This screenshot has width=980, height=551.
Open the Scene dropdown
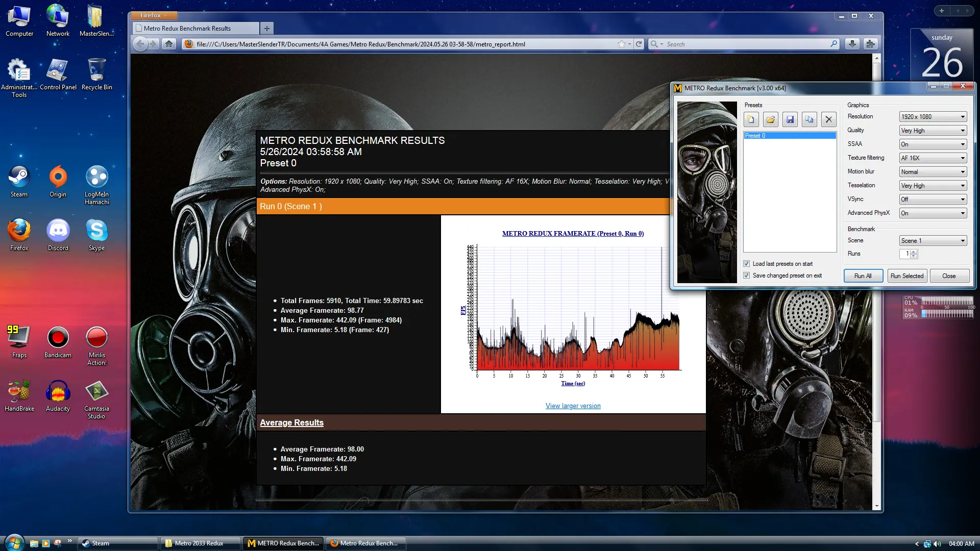coord(933,241)
